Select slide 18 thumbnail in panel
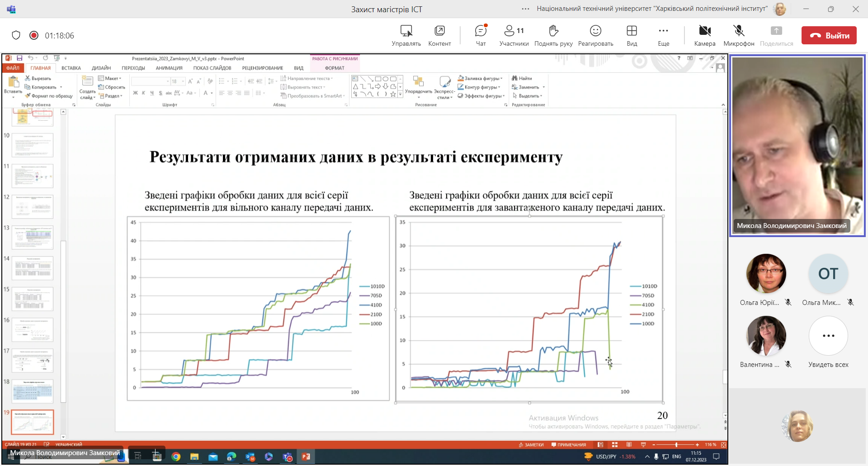The width and height of the screenshot is (868, 466). coord(33,391)
